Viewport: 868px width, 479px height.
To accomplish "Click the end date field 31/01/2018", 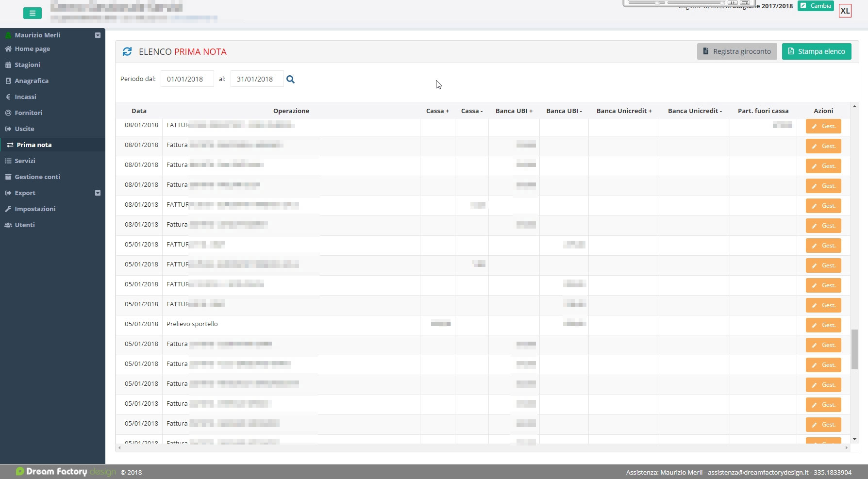I will [x=257, y=79].
